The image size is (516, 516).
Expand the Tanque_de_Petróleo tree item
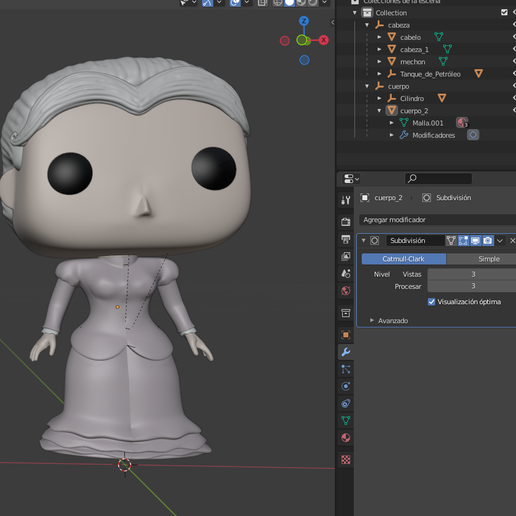tap(379, 74)
